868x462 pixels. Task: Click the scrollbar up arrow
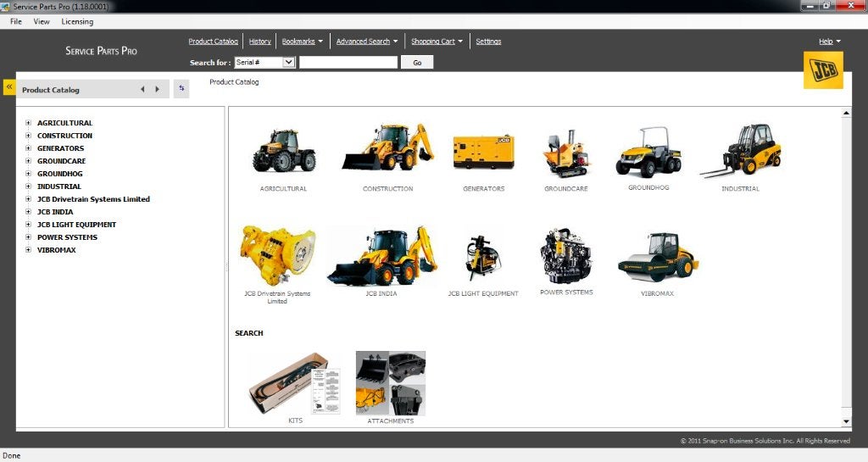846,113
